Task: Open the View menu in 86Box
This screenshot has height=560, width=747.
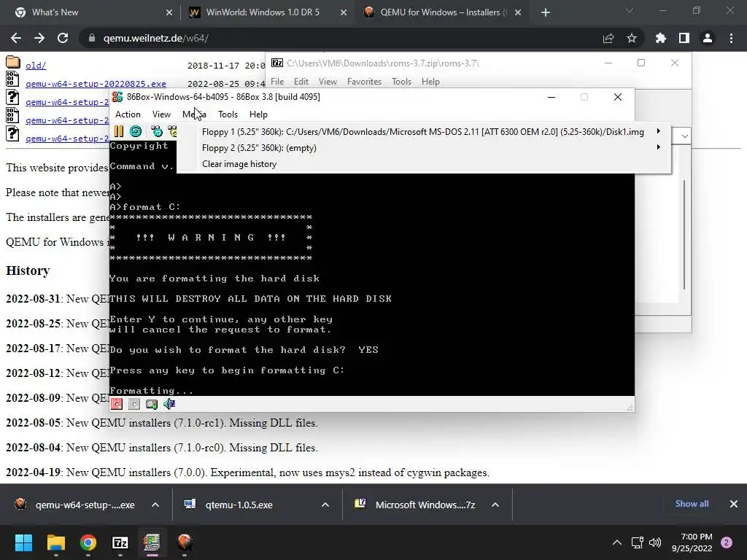Action: [x=161, y=114]
